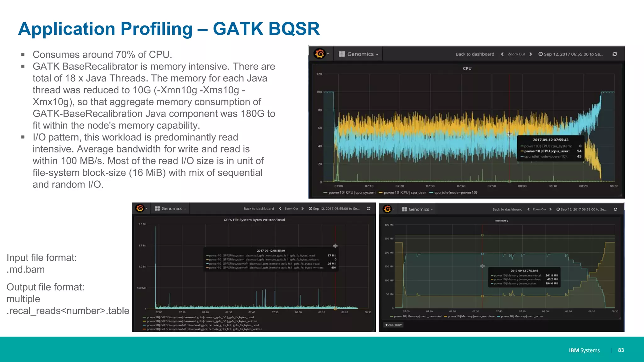Expand the Genomics dashboard picker in CPU dashboard

[x=358, y=54]
